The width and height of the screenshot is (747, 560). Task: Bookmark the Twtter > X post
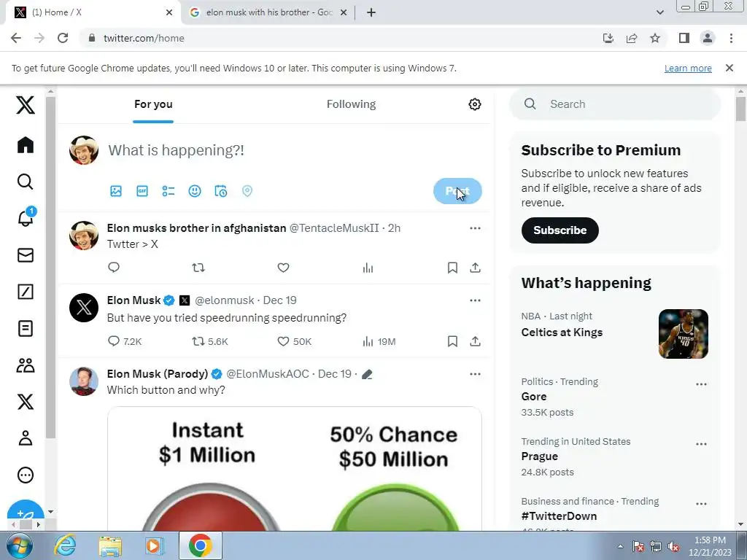(x=452, y=268)
